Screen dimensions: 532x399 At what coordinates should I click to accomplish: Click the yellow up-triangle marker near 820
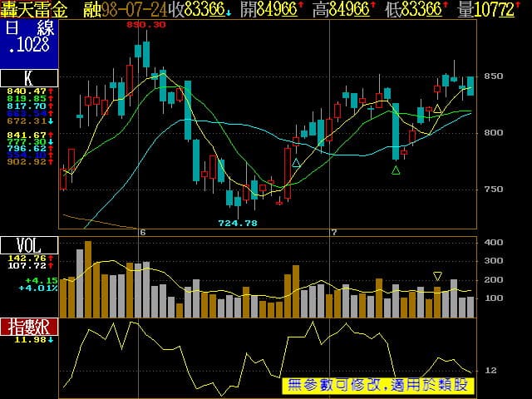point(437,108)
